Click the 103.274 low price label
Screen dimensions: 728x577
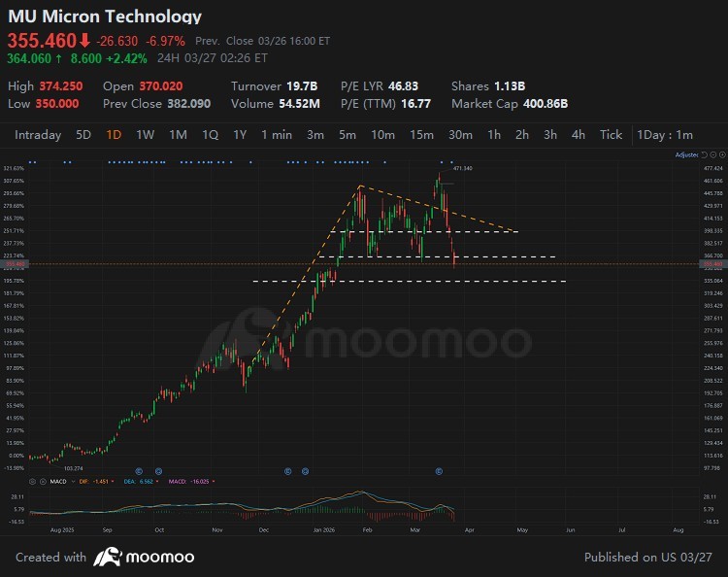[73, 468]
